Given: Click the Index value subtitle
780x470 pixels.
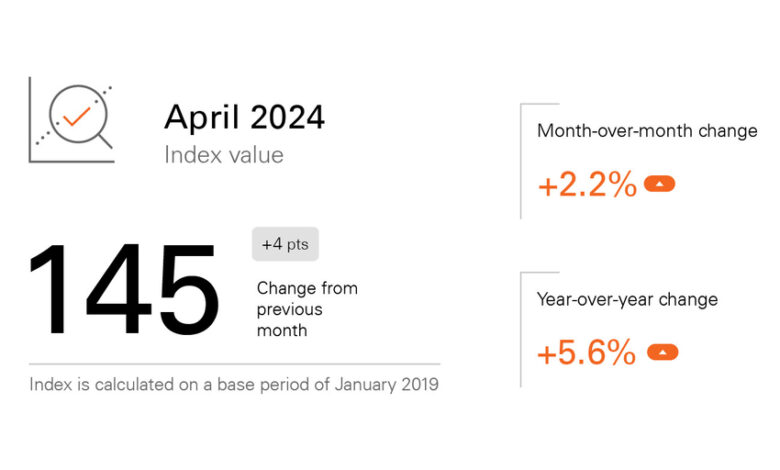Looking at the screenshot, I should 223,155.
